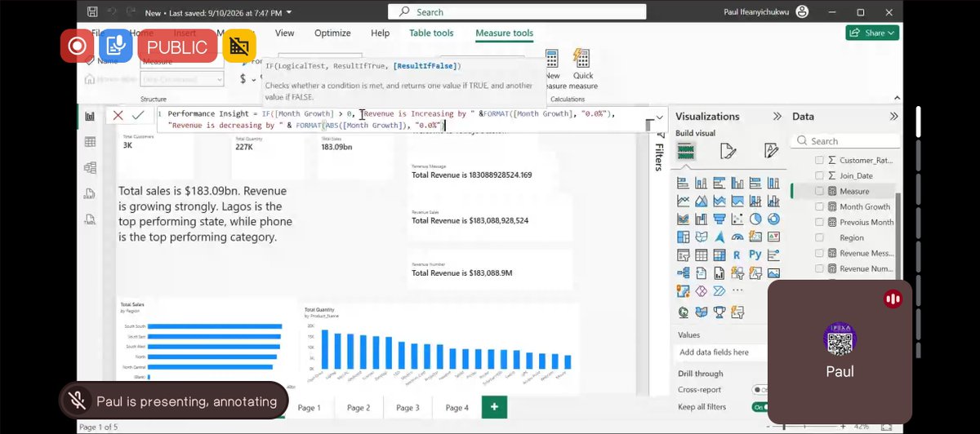
Task: Open the Measure tools ribbon tab
Action: pyautogui.click(x=504, y=33)
